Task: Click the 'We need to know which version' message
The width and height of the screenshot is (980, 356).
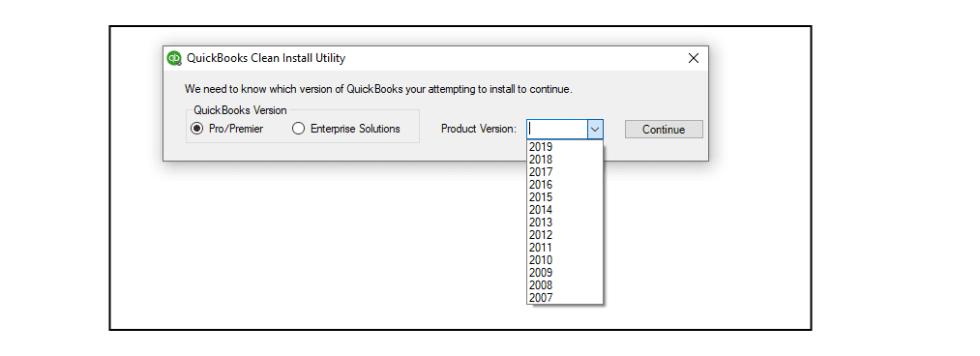Action: pos(378,89)
